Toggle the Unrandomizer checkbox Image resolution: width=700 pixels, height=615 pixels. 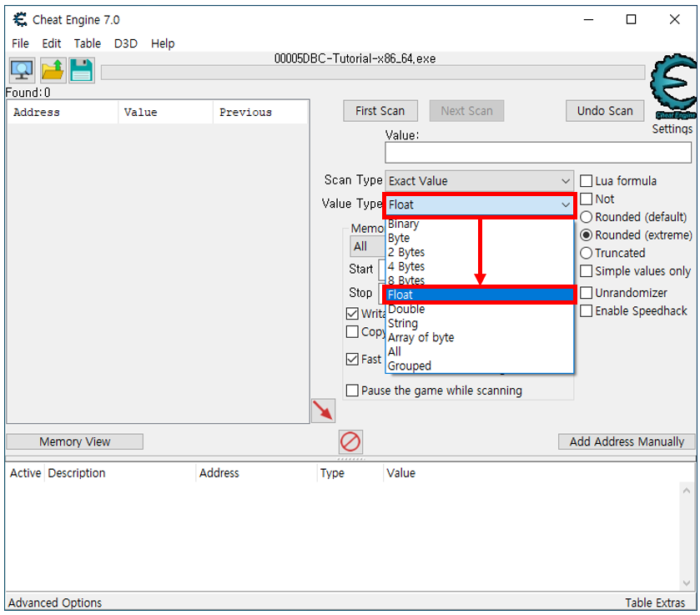[x=586, y=293]
